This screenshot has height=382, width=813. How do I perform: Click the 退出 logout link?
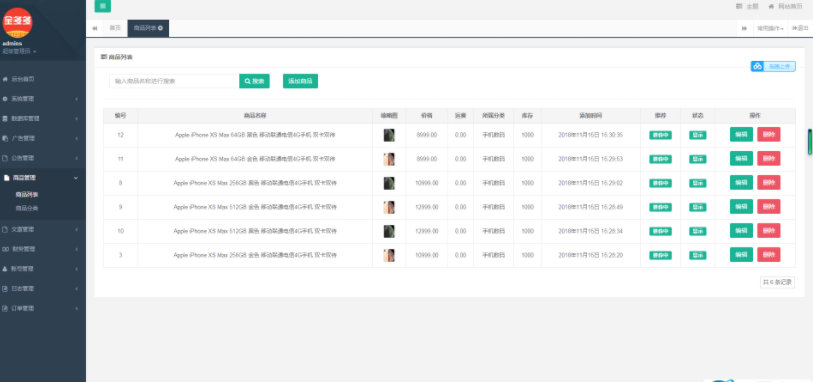pos(800,28)
